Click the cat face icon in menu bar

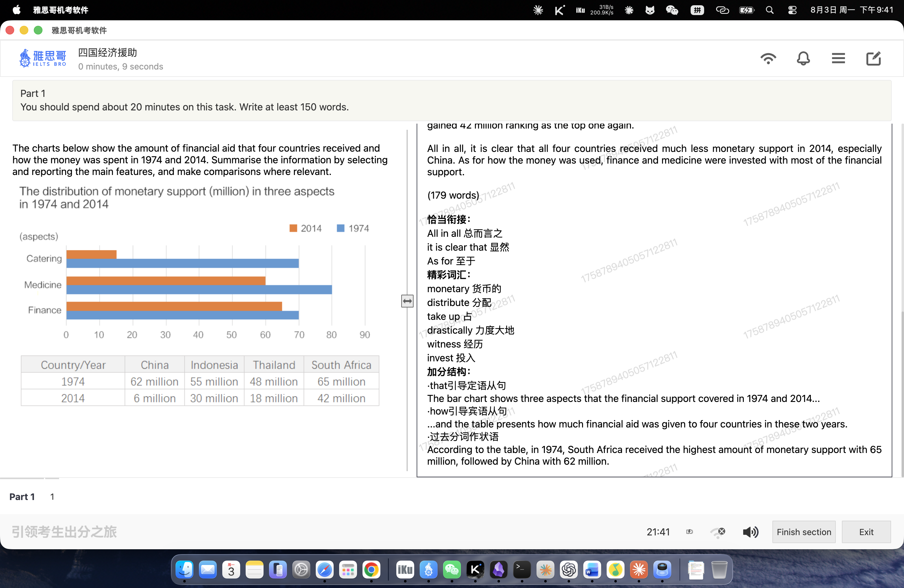pyautogui.click(x=650, y=10)
